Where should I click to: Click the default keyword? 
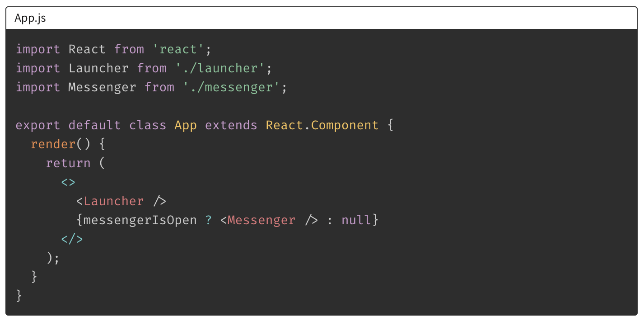[x=94, y=125]
